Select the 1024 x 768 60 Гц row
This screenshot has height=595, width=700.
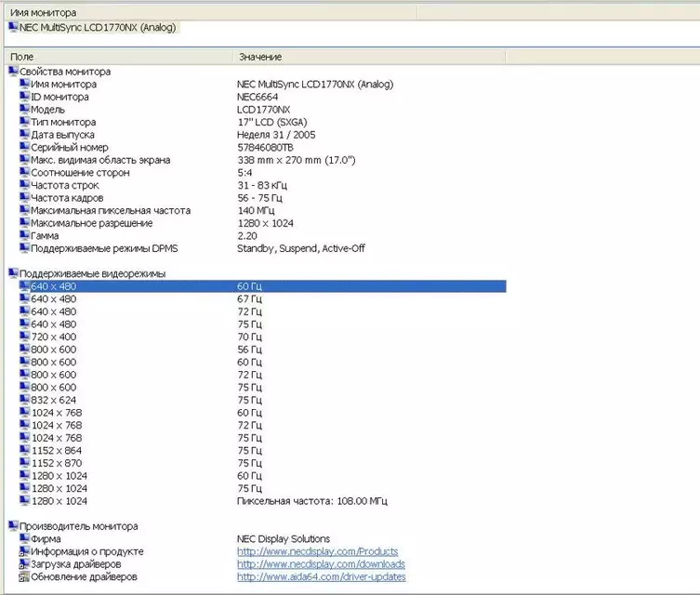262,413
